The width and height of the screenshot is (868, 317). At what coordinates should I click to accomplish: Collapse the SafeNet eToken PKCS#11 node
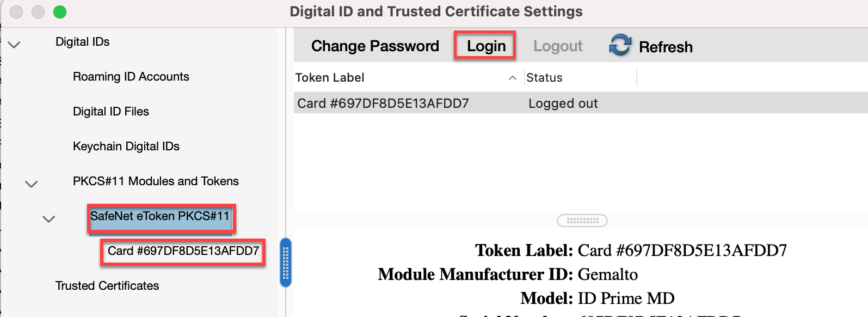coord(49,219)
